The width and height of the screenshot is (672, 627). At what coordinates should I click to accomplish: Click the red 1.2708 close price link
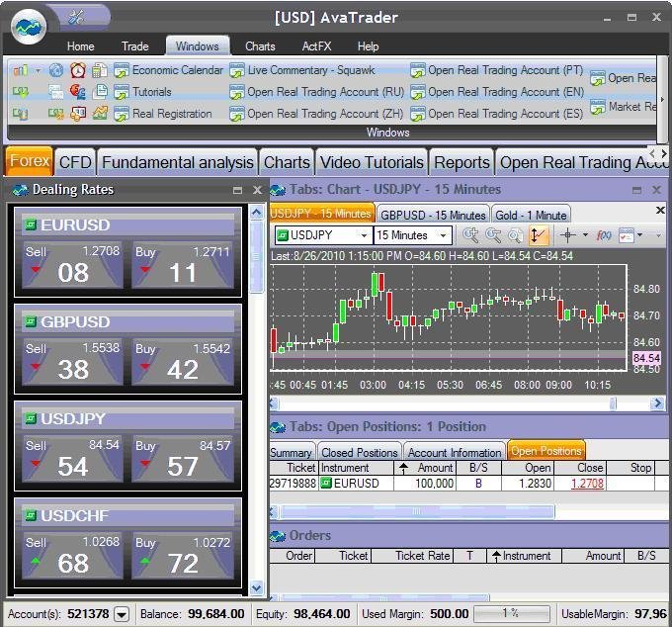(x=587, y=484)
